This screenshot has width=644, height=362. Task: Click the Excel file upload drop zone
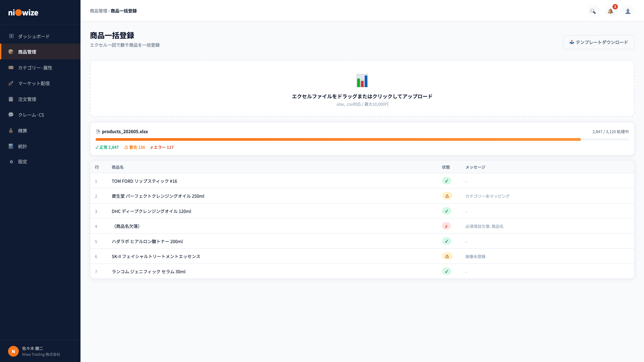pyautogui.click(x=362, y=88)
